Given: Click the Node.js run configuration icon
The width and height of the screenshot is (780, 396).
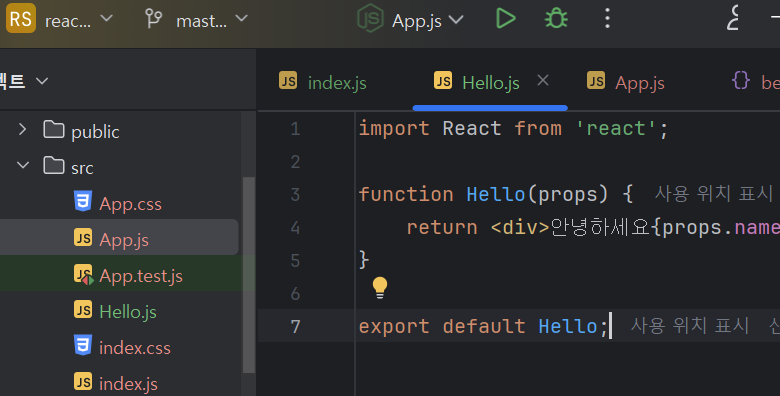Looking at the screenshot, I should click(370, 18).
